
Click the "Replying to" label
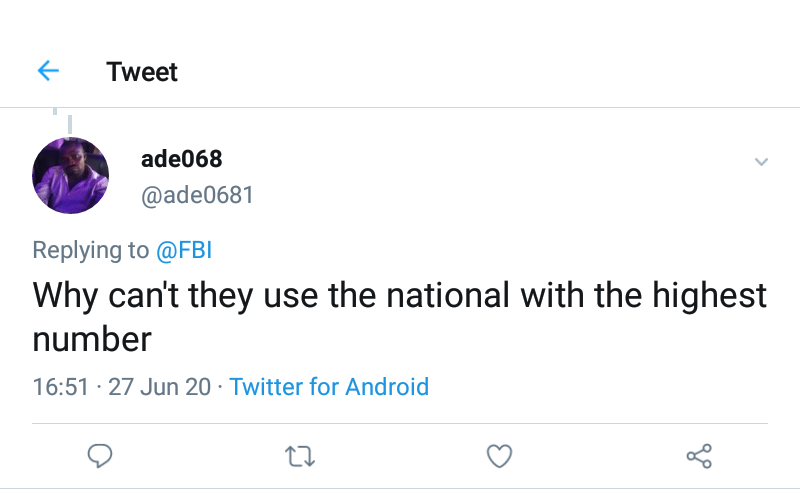(90, 250)
